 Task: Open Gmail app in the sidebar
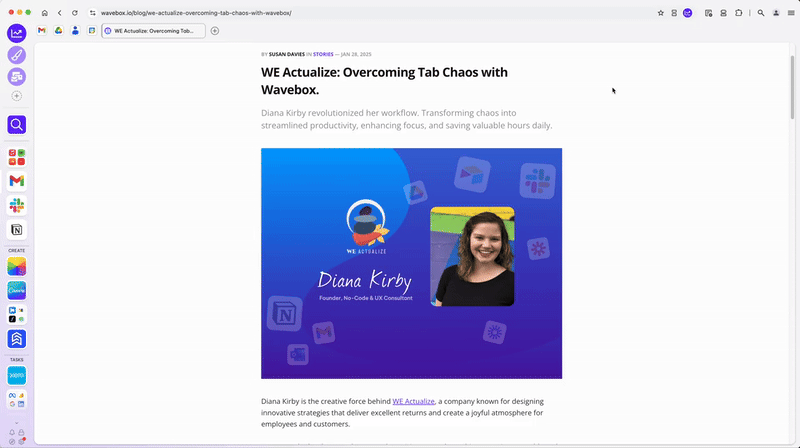[17, 181]
